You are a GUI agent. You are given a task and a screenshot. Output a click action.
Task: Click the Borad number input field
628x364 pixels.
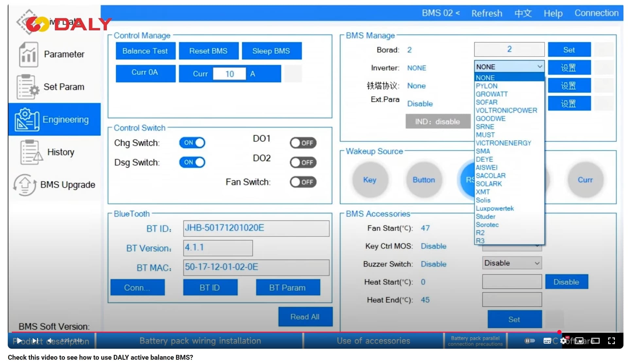tap(509, 49)
